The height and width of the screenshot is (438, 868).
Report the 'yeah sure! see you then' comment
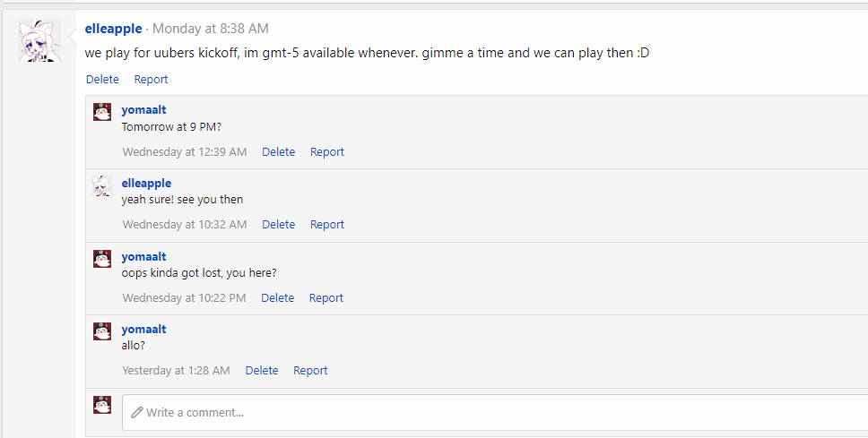click(x=327, y=225)
